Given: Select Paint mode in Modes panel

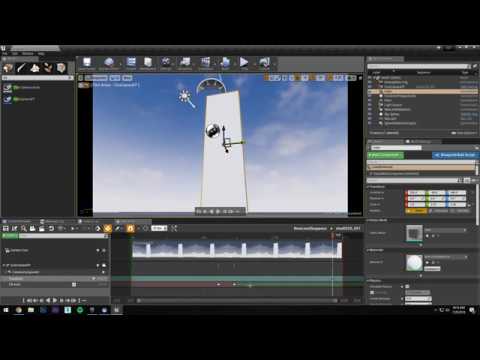Looking at the screenshot, I should pos(21,68).
